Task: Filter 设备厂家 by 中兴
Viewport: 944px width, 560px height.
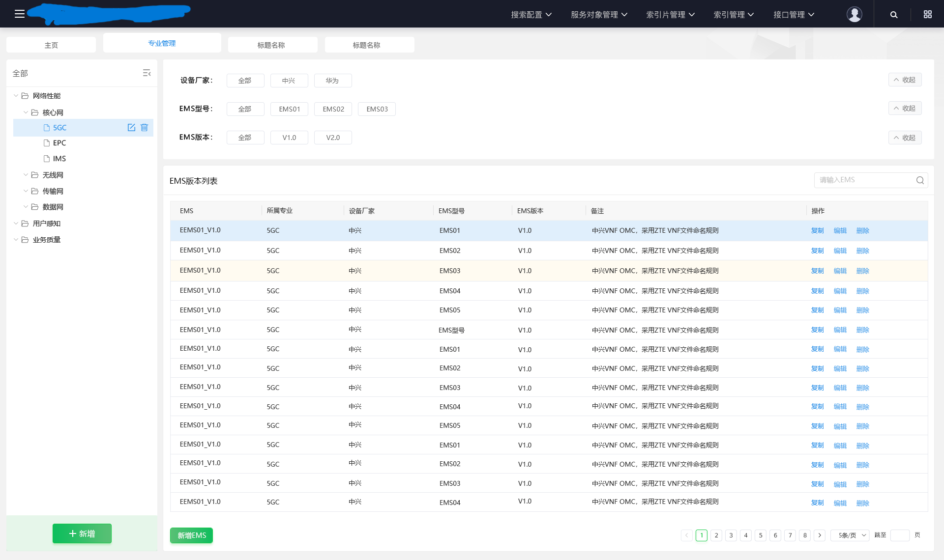Action: (x=289, y=81)
